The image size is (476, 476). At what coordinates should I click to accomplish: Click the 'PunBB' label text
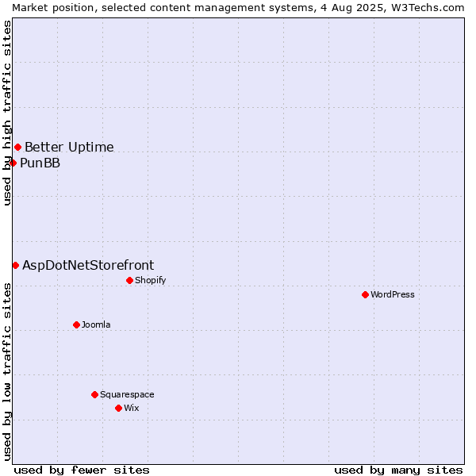[40, 163]
